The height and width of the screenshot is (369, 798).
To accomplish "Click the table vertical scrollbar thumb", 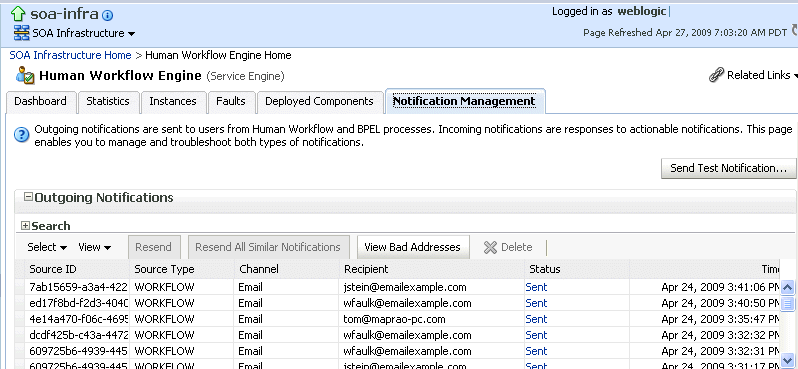I will (787, 304).
